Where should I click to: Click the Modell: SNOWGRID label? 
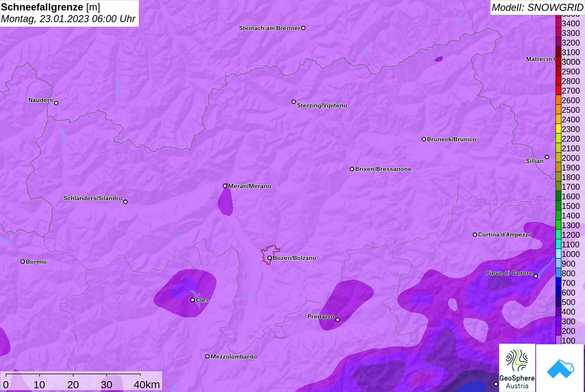(x=537, y=8)
